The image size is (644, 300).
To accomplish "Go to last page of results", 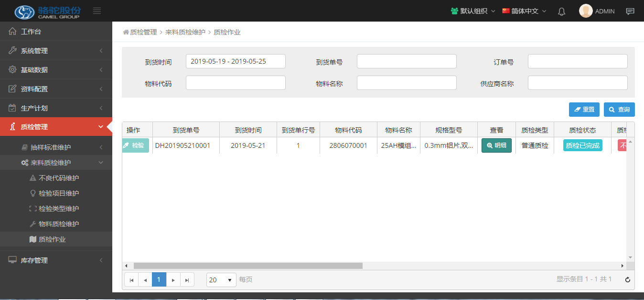I will (187, 280).
